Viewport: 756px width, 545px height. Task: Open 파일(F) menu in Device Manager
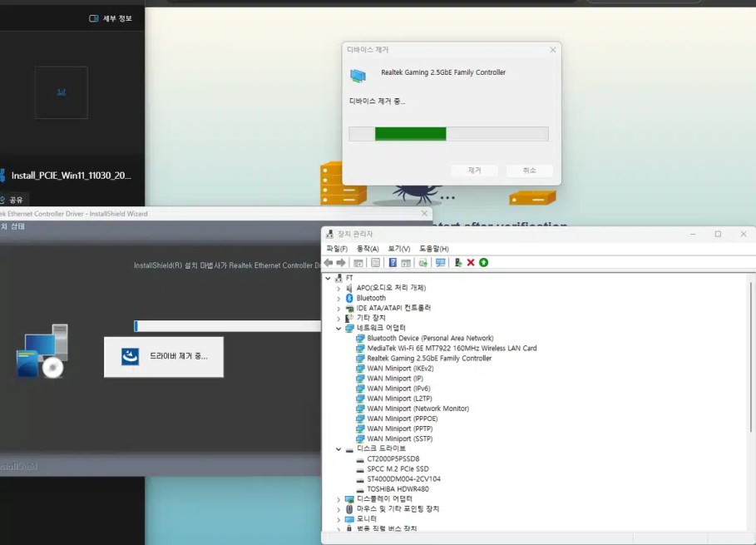coord(337,249)
